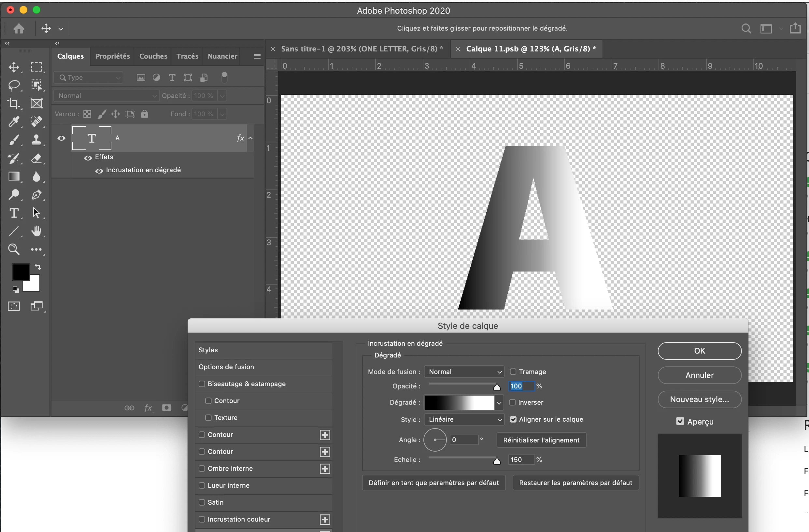The image size is (809, 532).
Task: Select the Hand tool
Action: 36,231
